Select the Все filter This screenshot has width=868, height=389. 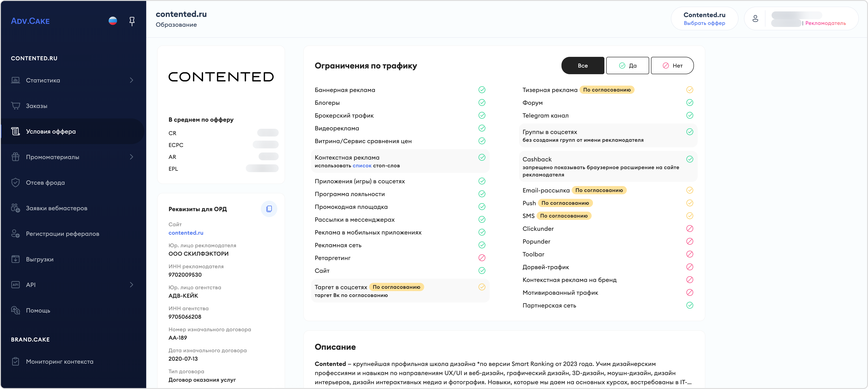[583, 66]
